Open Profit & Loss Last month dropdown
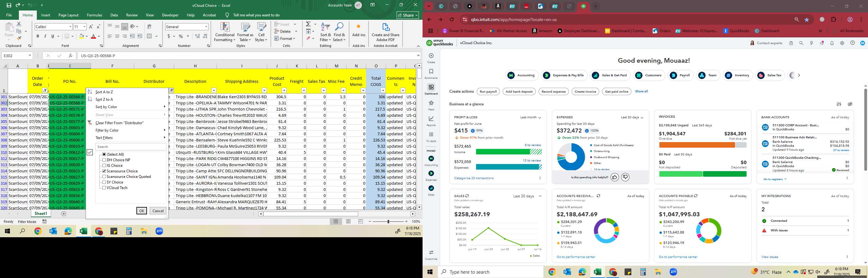868x278 pixels. [531, 117]
